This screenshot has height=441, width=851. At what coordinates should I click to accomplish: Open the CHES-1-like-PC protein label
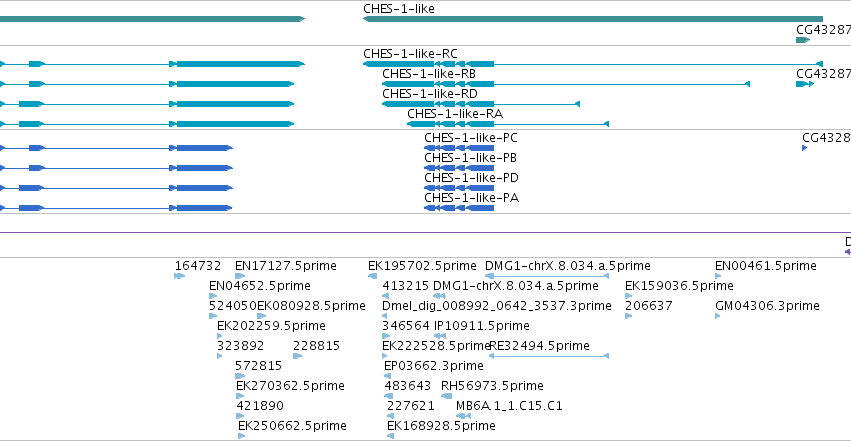471,138
